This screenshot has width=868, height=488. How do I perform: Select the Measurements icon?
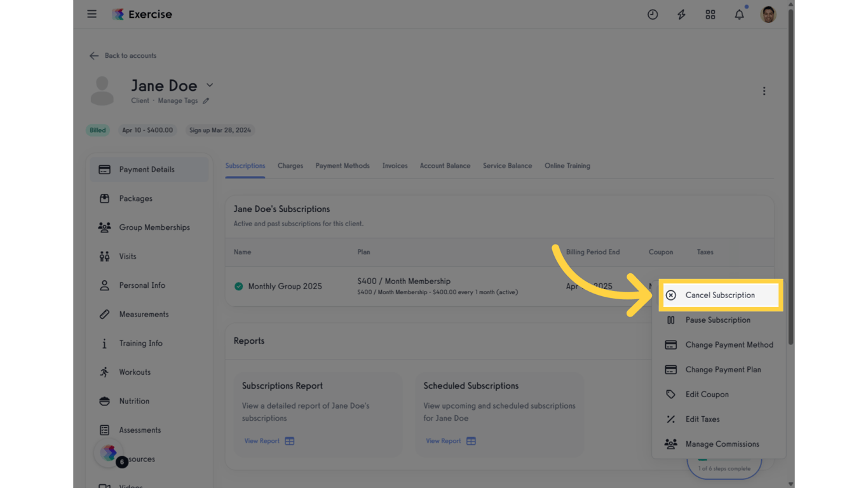point(104,314)
